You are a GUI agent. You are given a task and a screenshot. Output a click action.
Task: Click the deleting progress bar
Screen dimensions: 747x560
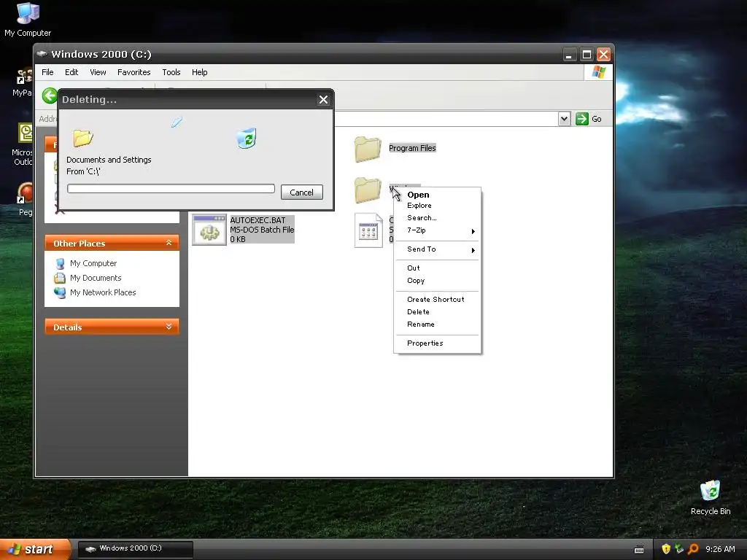pyautogui.click(x=171, y=189)
